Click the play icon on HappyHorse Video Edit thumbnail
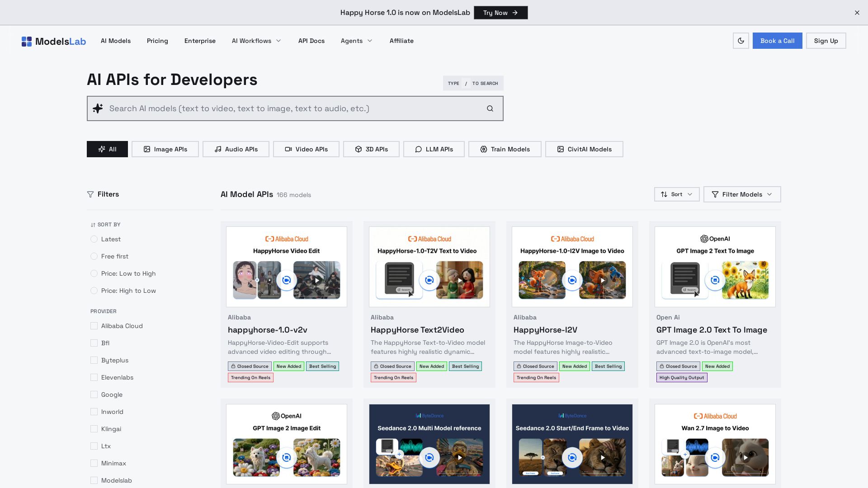Image resolution: width=868 pixels, height=488 pixels. 317,280
